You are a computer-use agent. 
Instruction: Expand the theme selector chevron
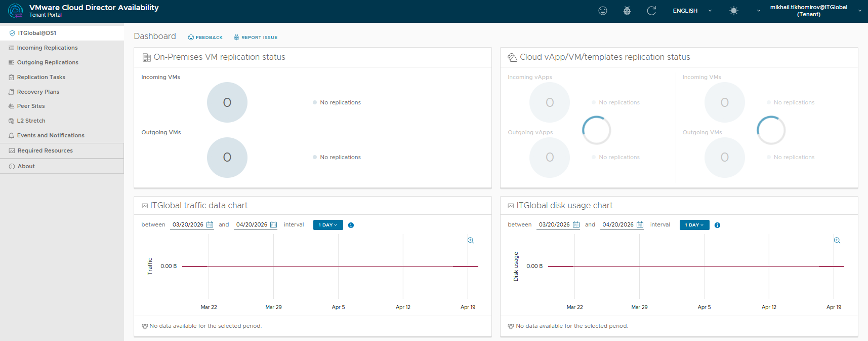(758, 11)
